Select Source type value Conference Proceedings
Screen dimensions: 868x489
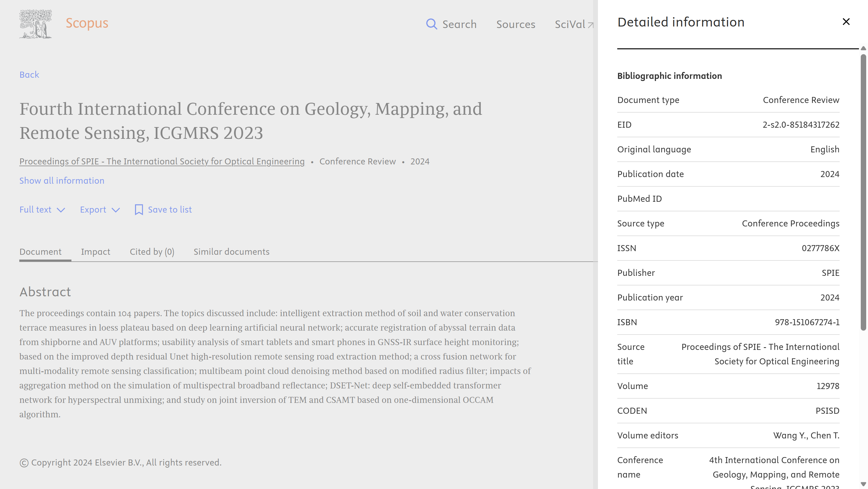pyautogui.click(x=791, y=223)
